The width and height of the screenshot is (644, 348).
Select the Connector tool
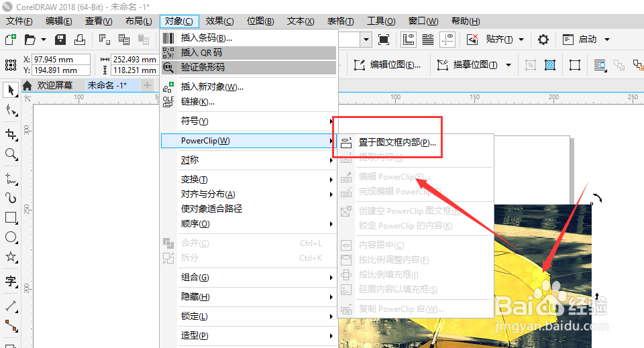point(11,326)
